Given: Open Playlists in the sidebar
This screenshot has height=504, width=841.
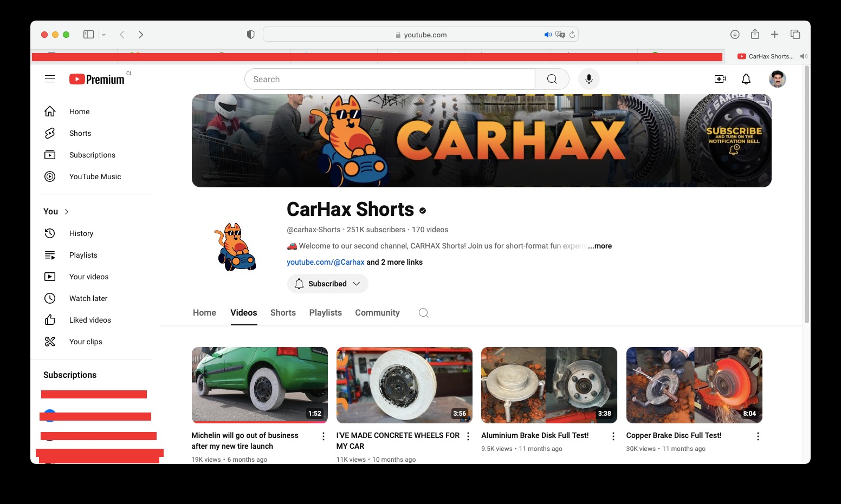Looking at the screenshot, I should click(x=94, y=255).
